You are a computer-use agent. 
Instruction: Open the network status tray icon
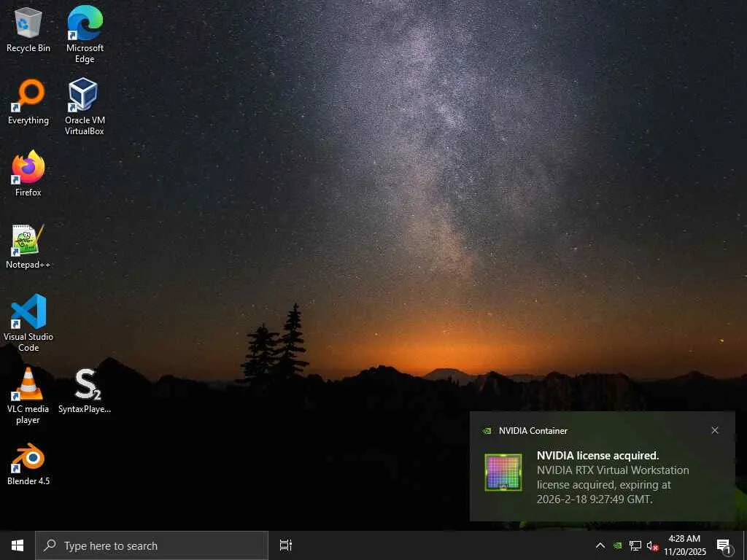[x=635, y=545]
